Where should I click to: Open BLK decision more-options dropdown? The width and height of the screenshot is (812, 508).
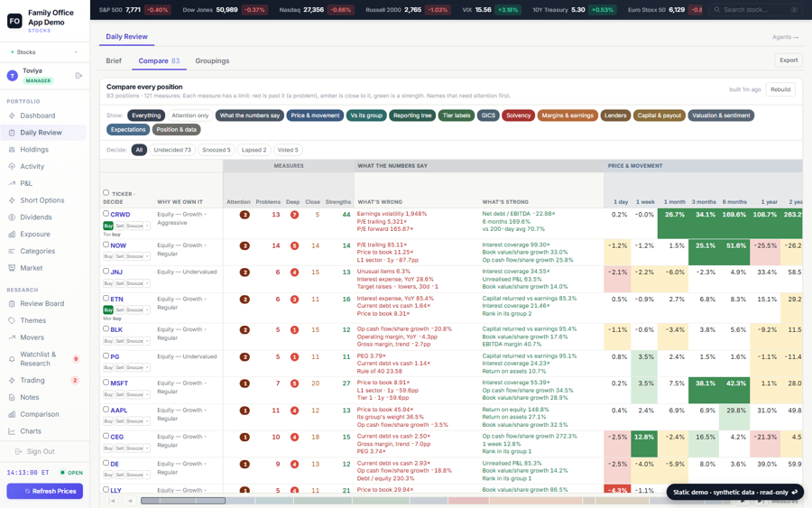[x=148, y=341]
